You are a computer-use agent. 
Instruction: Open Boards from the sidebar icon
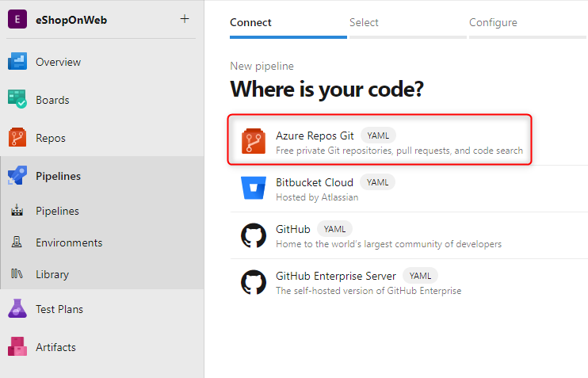coord(17,100)
